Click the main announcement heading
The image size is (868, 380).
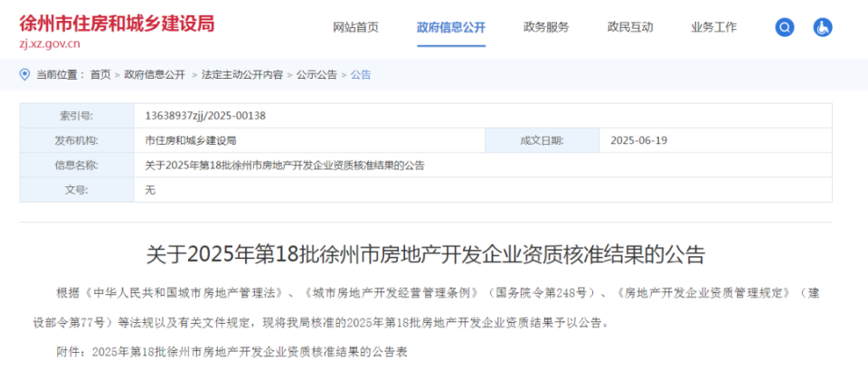426,255
